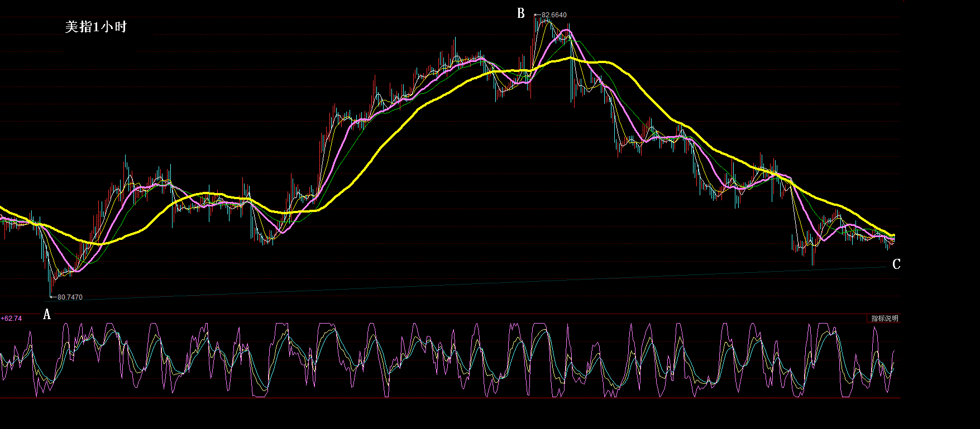Click the +62.74 indicator value

[12, 319]
